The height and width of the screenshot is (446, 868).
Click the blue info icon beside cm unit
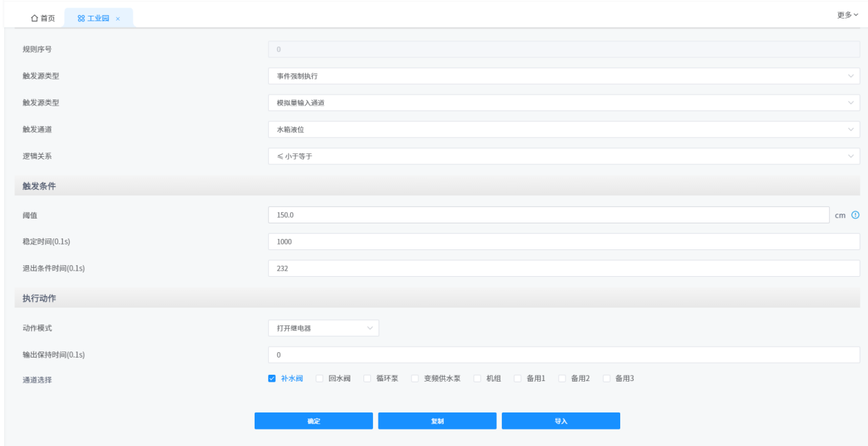(855, 214)
